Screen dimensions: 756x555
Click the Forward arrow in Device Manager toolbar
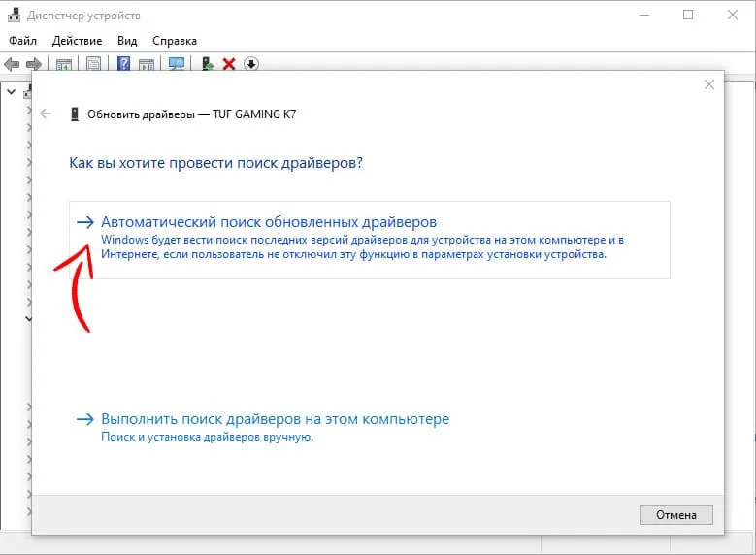pyautogui.click(x=33, y=64)
